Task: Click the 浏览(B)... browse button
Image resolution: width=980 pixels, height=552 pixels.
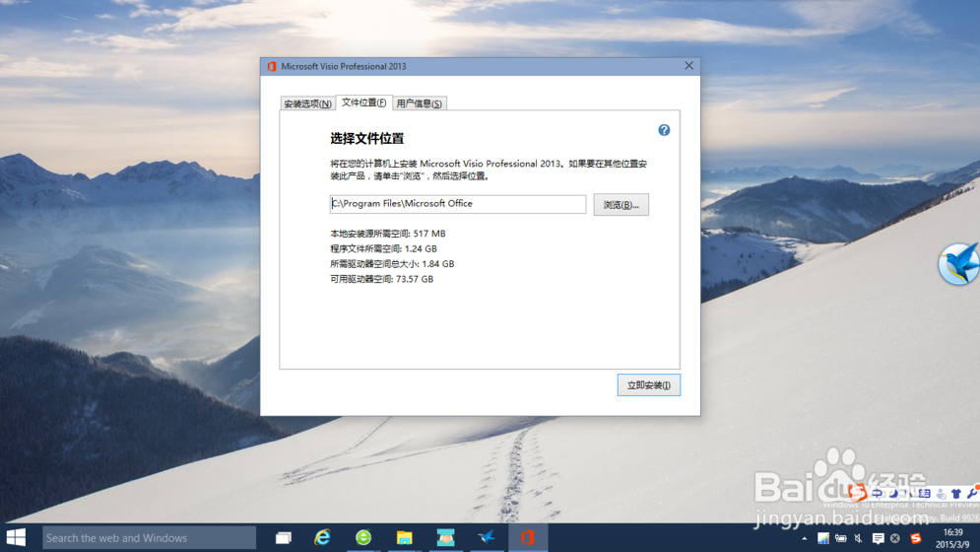Action: pyautogui.click(x=621, y=205)
